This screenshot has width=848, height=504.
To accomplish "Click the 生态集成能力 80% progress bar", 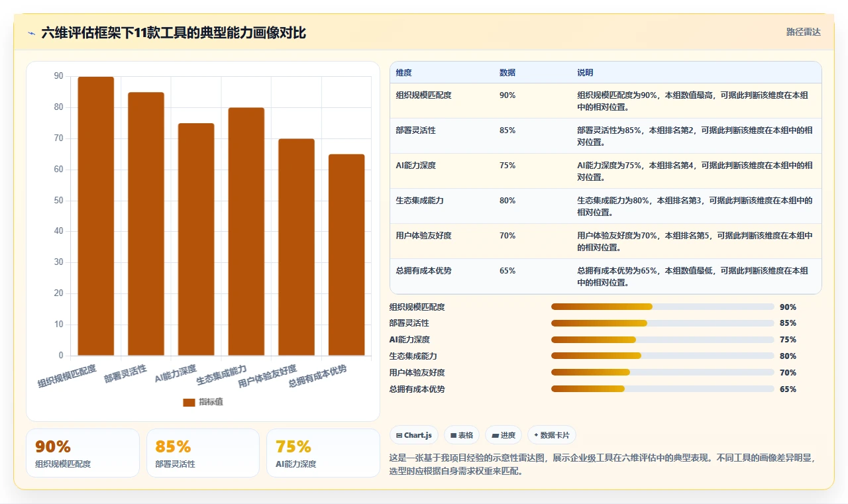I will click(662, 356).
